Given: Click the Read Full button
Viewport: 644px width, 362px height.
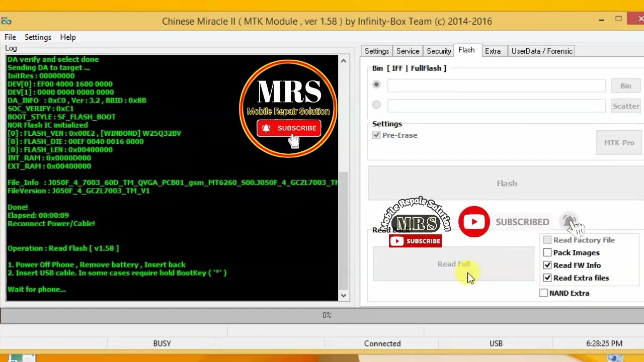Looking at the screenshot, I should [453, 264].
